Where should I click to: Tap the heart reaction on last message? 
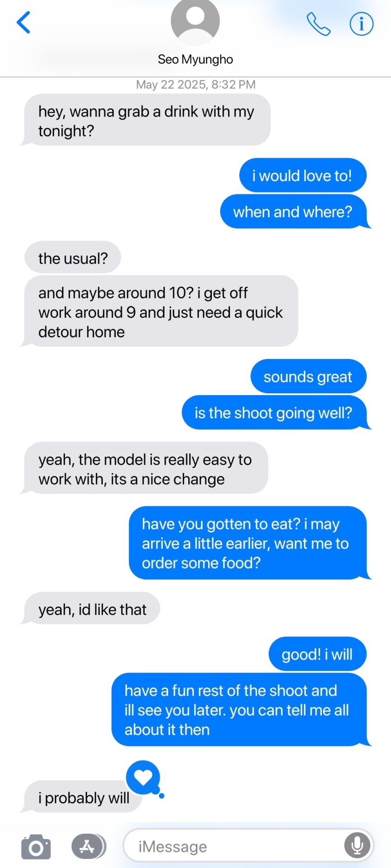[x=143, y=778]
